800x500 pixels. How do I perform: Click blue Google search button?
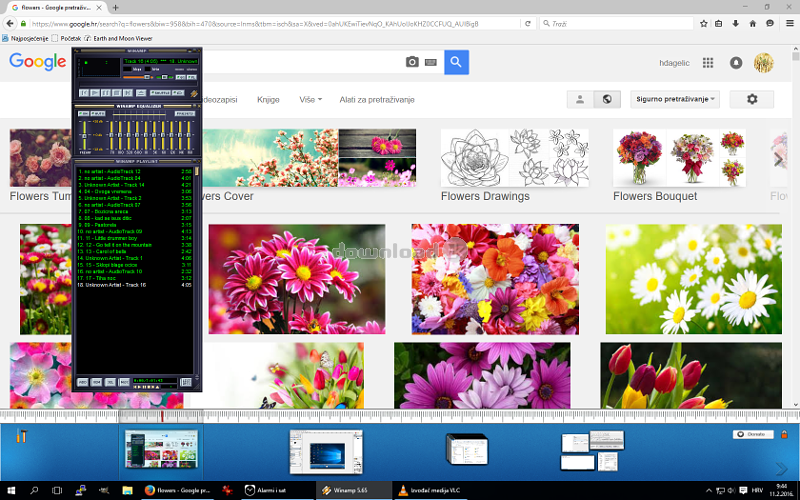[x=457, y=62]
